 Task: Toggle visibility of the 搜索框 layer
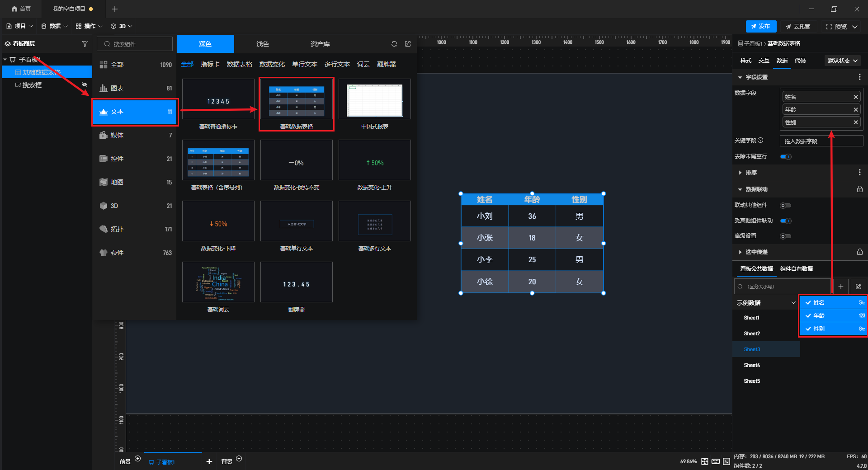(x=84, y=85)
